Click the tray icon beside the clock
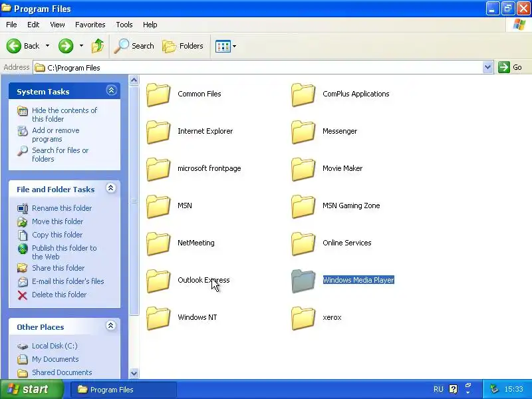Screen dimensions: 532x399 point(494,389)
